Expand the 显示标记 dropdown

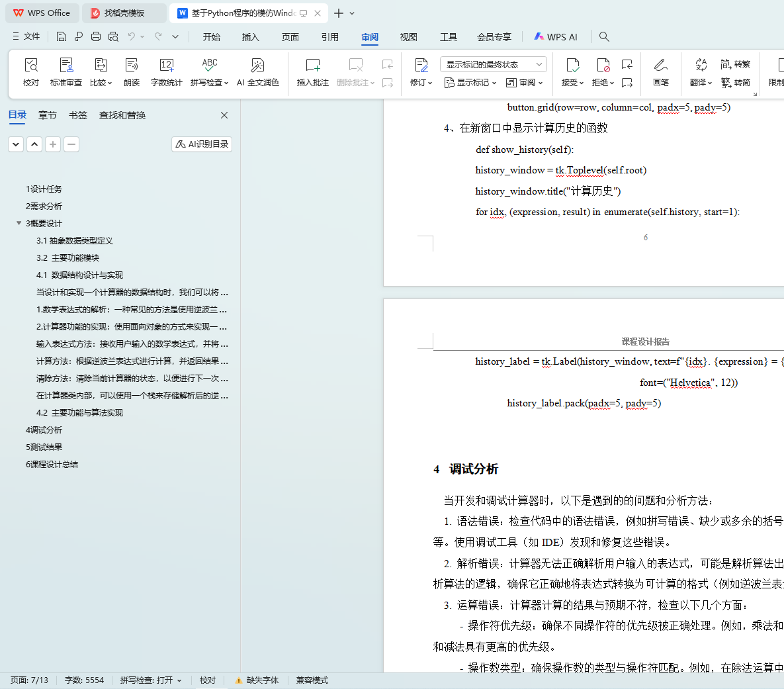[x=471, y=83]
